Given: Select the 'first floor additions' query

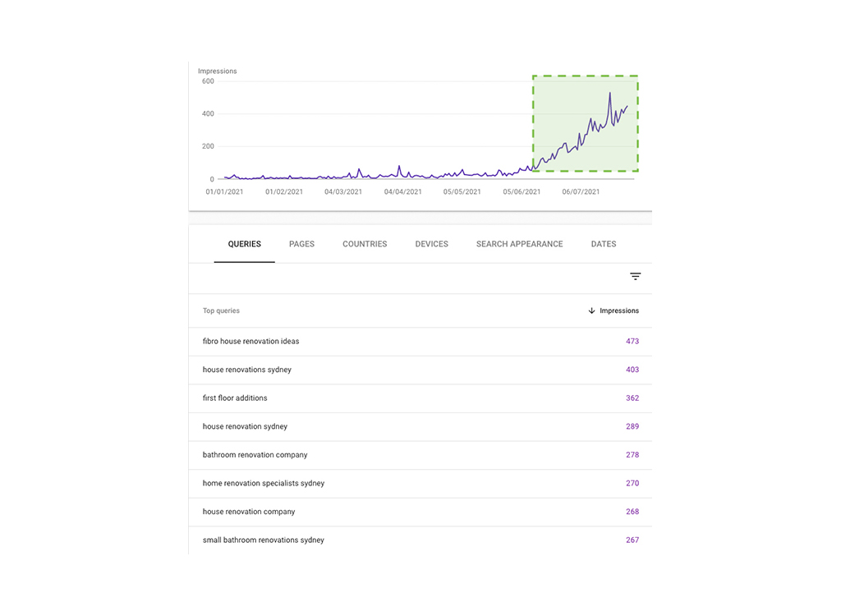Looking at the screenshot, I should pos(237,398).
